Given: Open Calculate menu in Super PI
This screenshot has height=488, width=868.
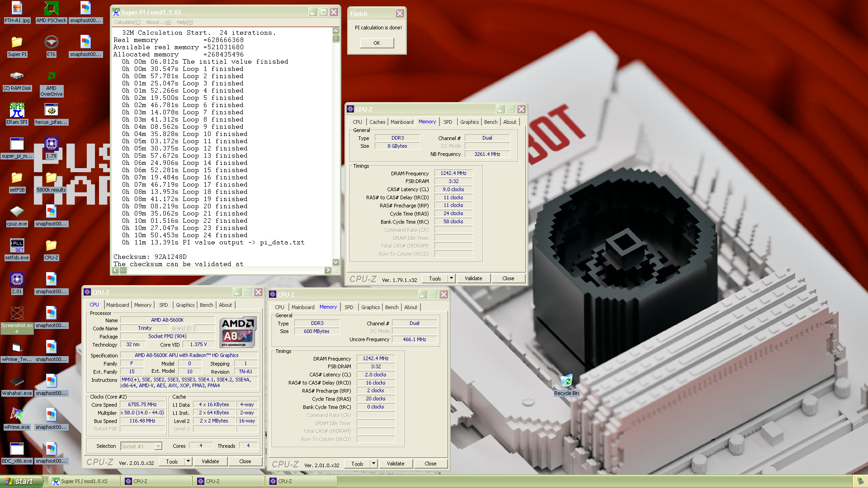Looking at the screenshot, I should tap(127, 22).
